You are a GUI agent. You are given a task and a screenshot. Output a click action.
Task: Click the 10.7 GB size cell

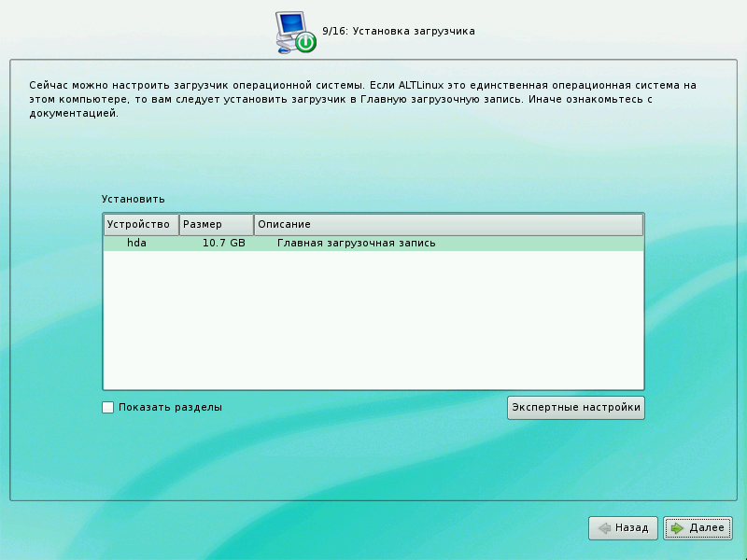pyautogui.click(x=223, y=244)
